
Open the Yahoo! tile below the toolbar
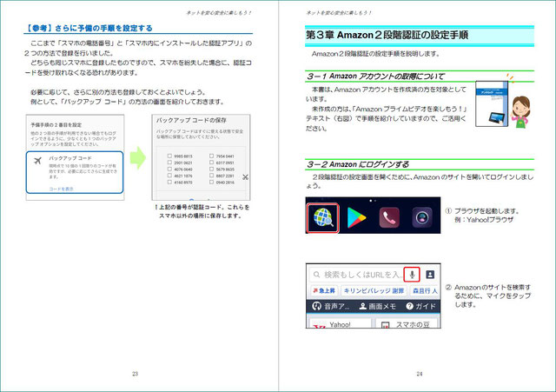point(340,323)
